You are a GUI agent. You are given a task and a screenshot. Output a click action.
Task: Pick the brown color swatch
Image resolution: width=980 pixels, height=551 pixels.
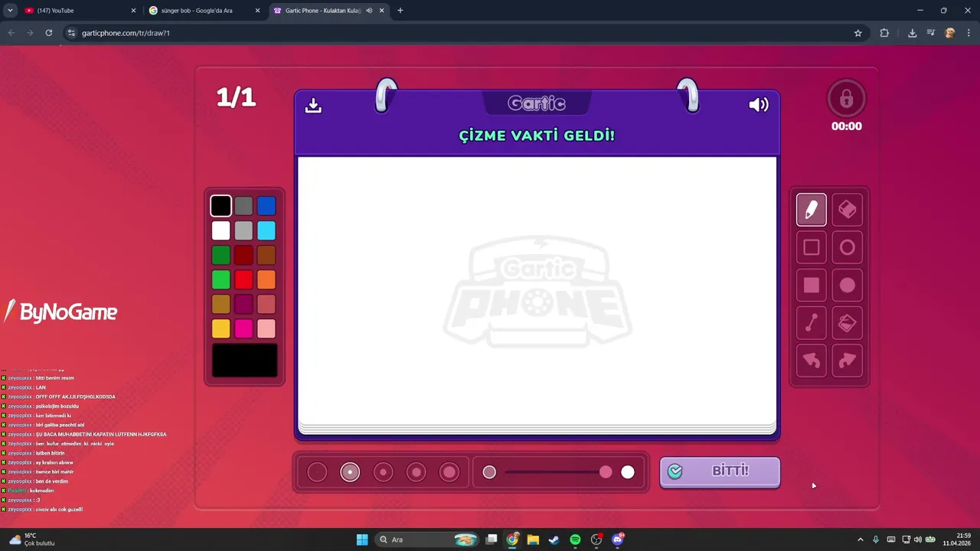click(266, 255)
